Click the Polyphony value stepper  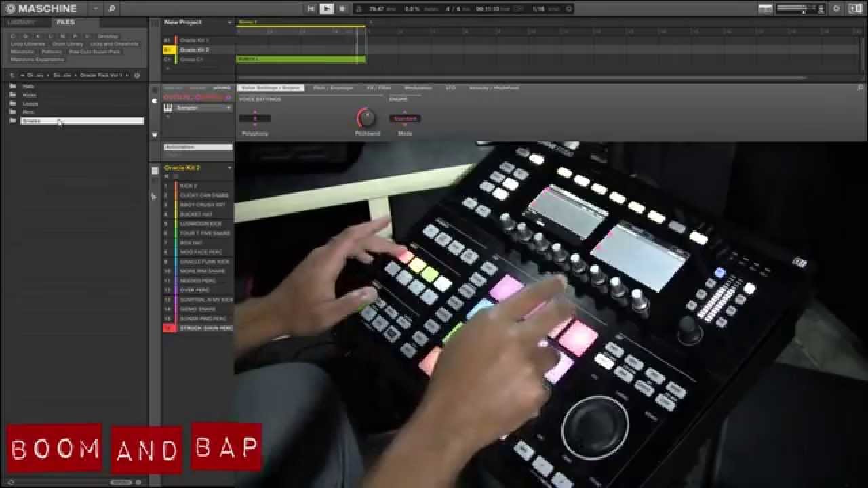point(255,119)
